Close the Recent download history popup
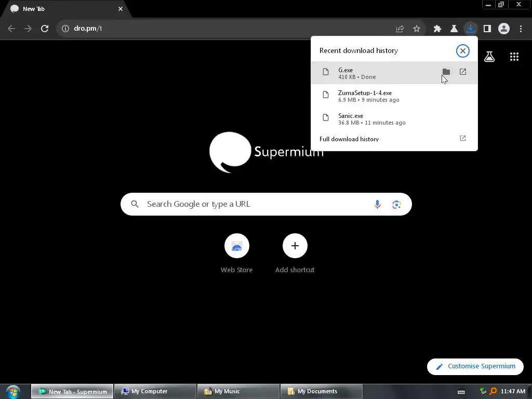Viewport: 532px width, 399px height. (x=462, y=51)
